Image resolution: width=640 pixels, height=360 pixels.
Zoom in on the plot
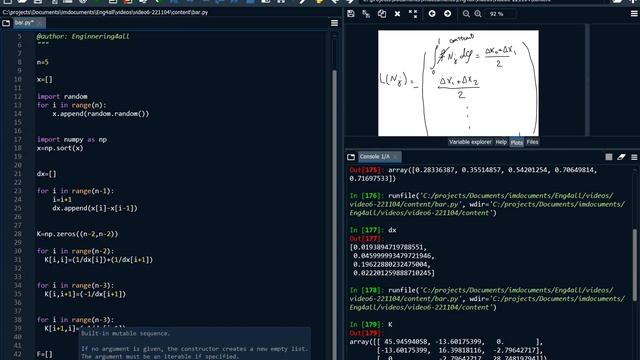tap(478, 14)
